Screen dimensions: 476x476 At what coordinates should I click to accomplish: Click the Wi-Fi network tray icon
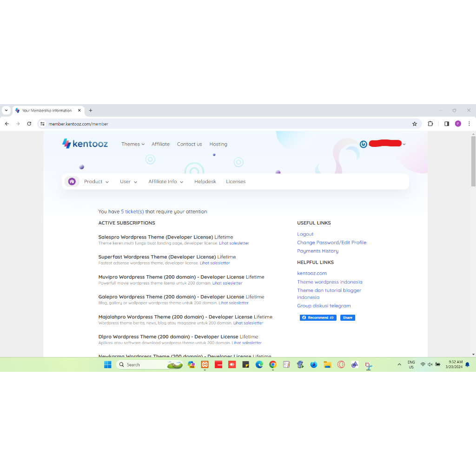pyautogui.click(x=423, y=364)
